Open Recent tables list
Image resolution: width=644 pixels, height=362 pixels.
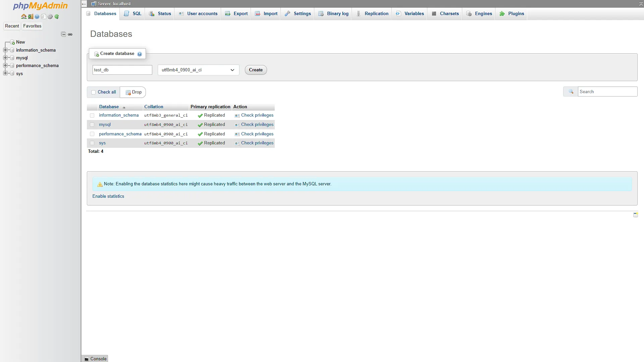pyautogui.click(x=12, y=26)
